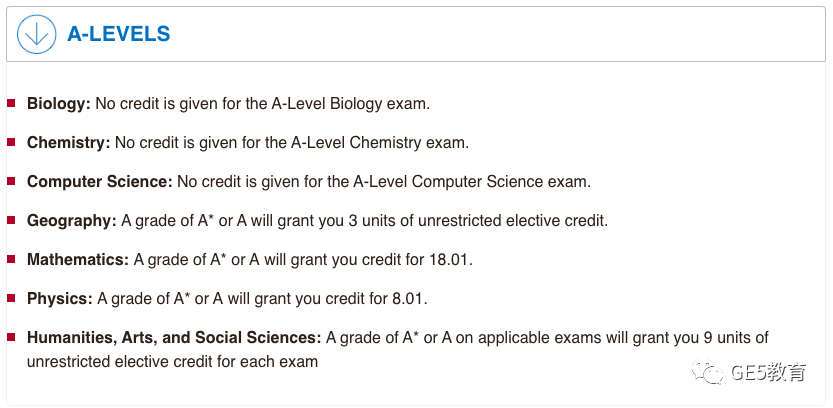Click the WeChat logo in watermark
Image resolution: width=833 pixels, height=408 pixels.
707,372
